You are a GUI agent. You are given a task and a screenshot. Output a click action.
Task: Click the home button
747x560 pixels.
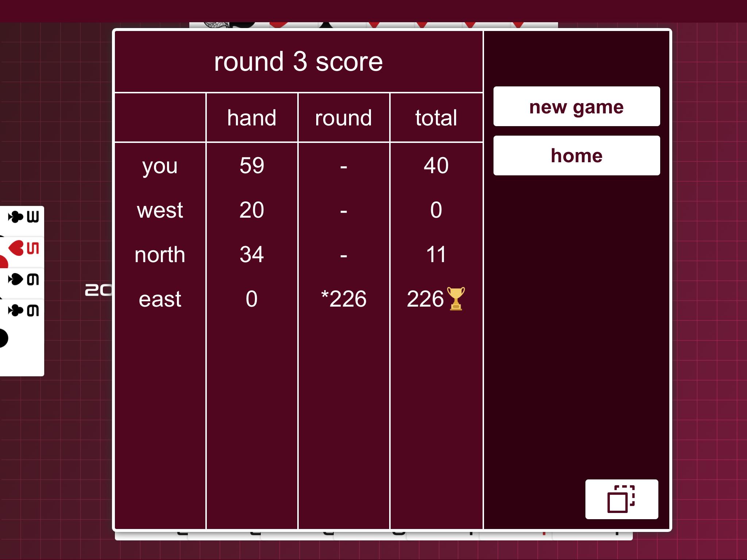coord(576,155)
